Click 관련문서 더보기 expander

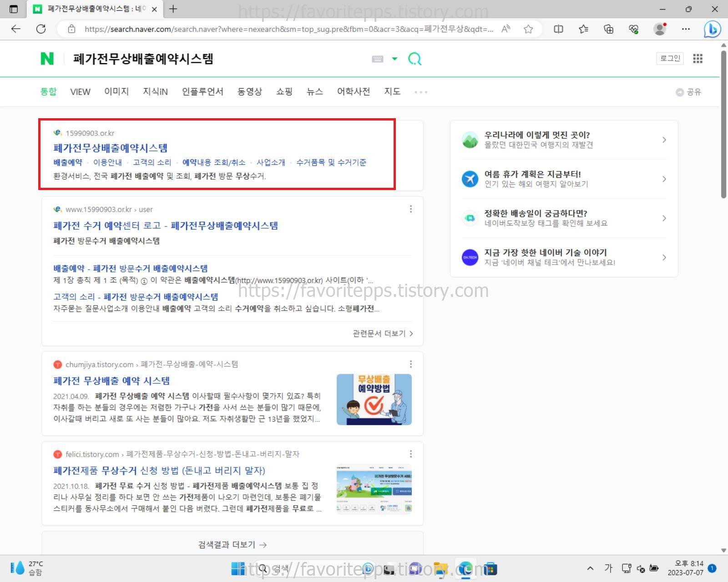[x=383, y=333]
